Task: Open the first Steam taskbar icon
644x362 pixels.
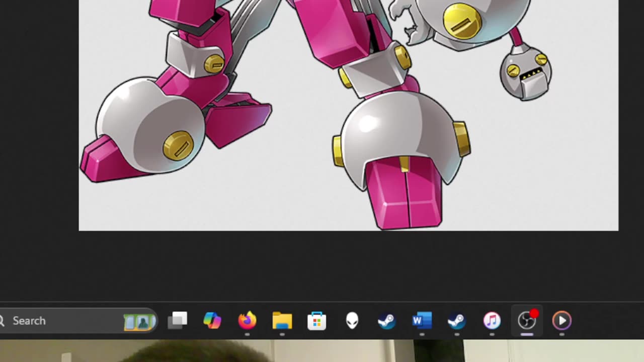Action: click(x=386, y=320)
